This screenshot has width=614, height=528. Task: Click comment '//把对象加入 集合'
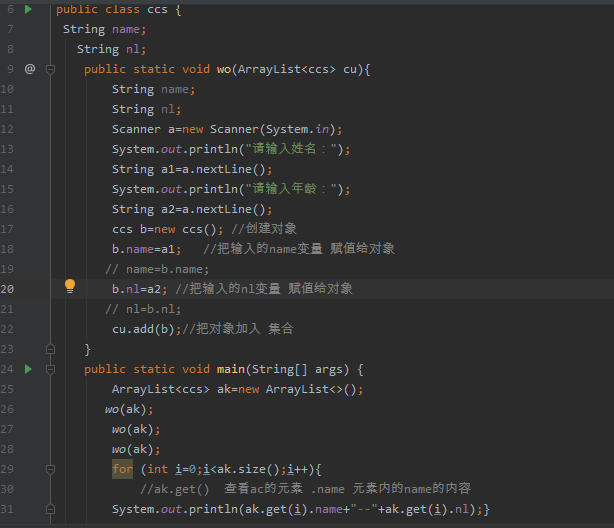coord(238,329)
